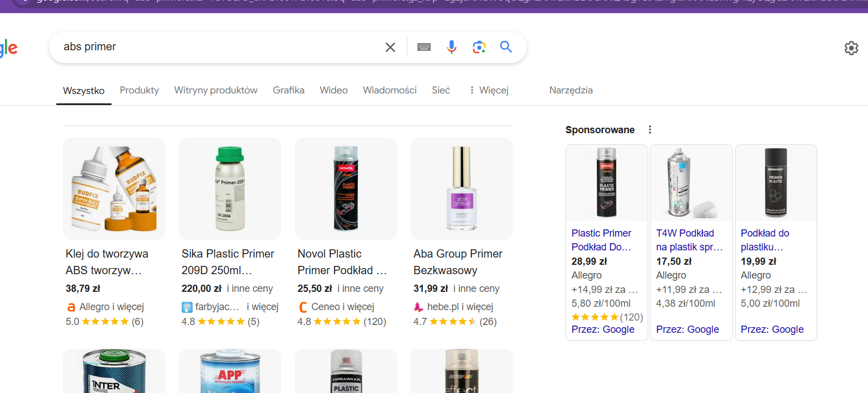Click the hebe.pl seller icon under Aba Group
This screenshot has width=868, height=393.
pyautogui.click(x=419, y=307)
